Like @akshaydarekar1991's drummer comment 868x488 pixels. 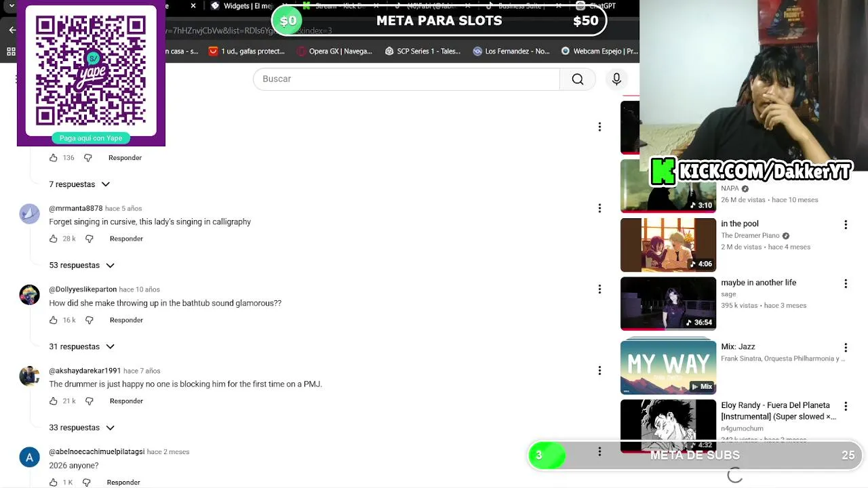(54, 401)
